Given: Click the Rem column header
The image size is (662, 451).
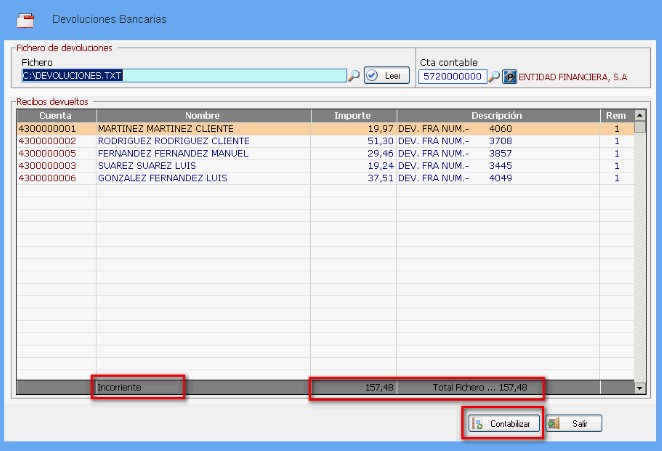Looking at the screenshot, I should (x=617, y=116).
